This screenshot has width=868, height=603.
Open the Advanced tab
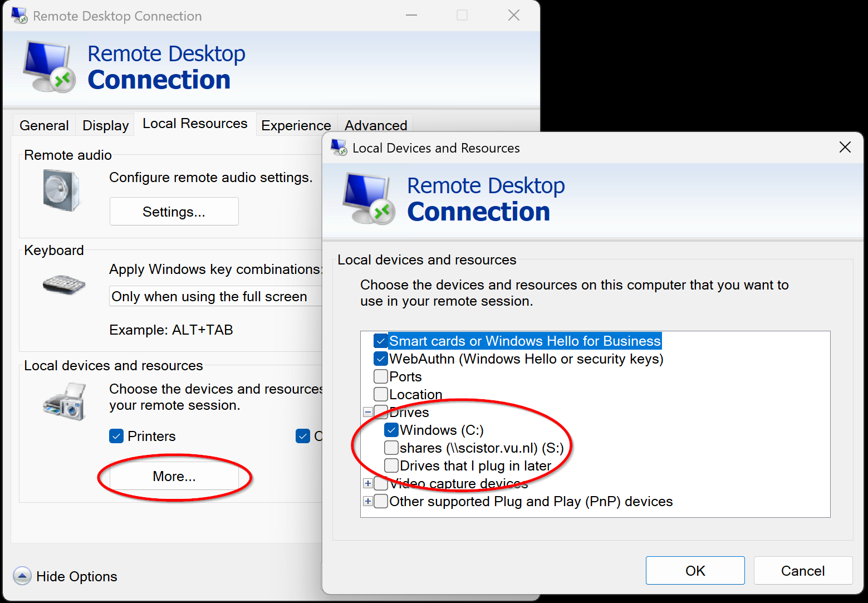(x=376, y=125)
